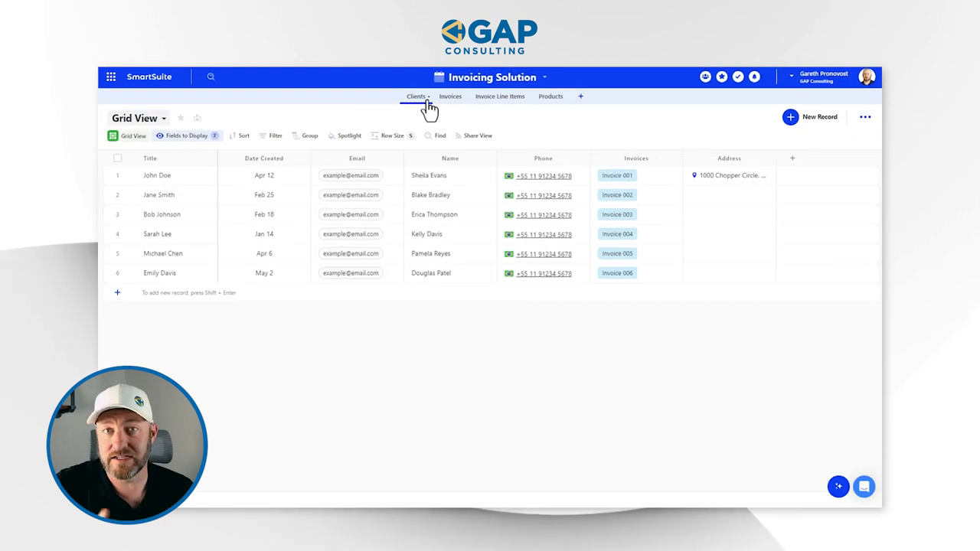Open Filter options
This screenshot has width=980, height=551.
pyautogui.click(x=270, y=135)
